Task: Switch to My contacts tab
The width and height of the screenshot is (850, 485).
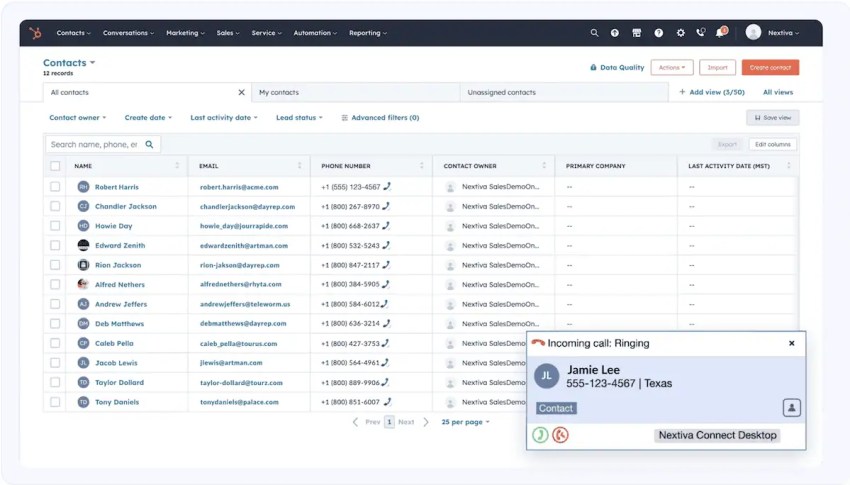Action: click(x=356, y=92)
